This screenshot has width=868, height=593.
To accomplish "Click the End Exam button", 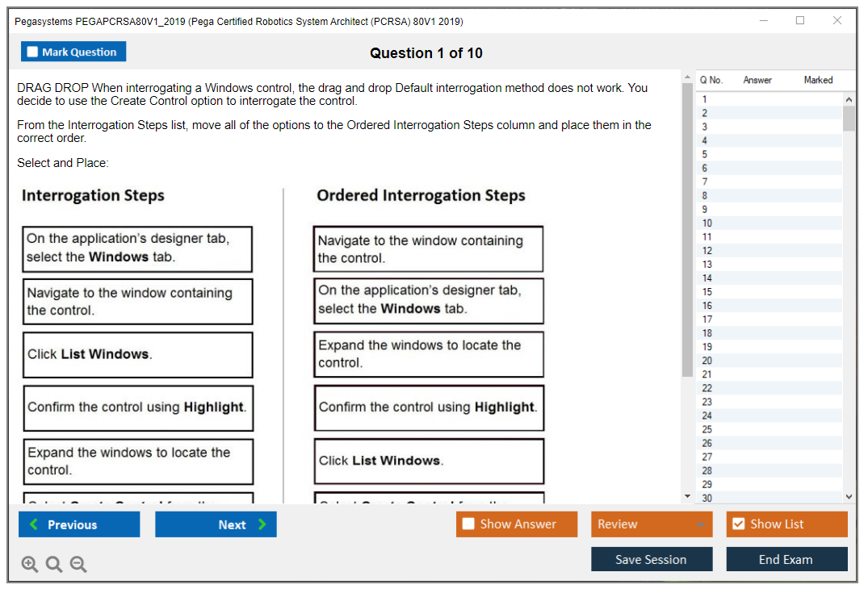I will point(786,559).
